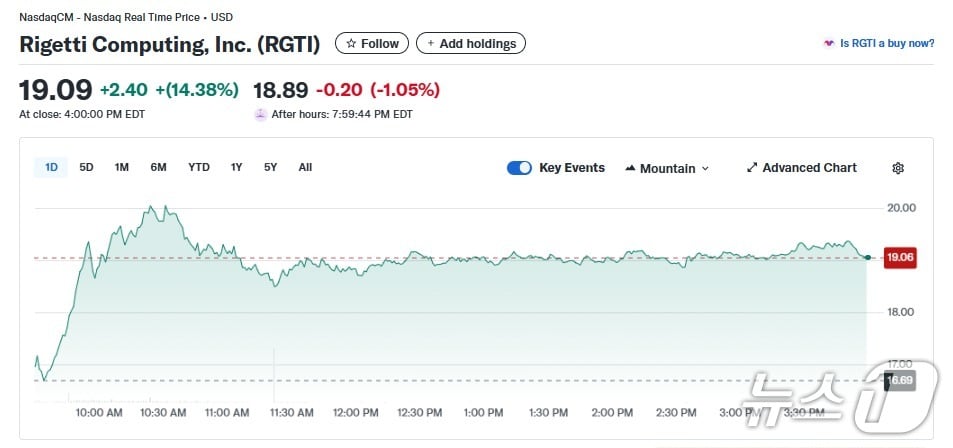Click the plus icon in Add holdings
Viewport: 953px width, 448px height.
coord(431,44)
